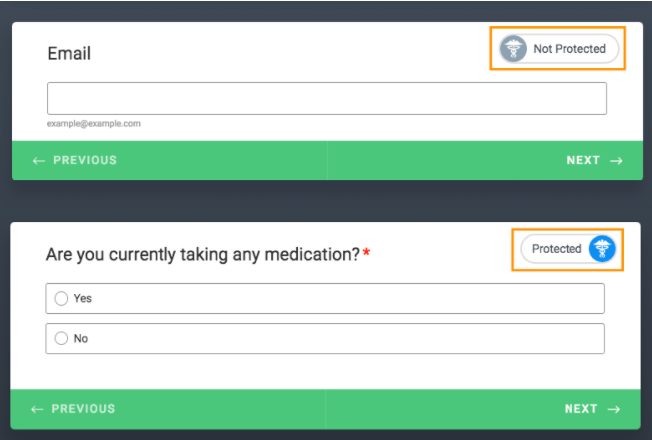The image size is (652, 440).
Task: Click the Email field label
Action: (x=69, y=53)
